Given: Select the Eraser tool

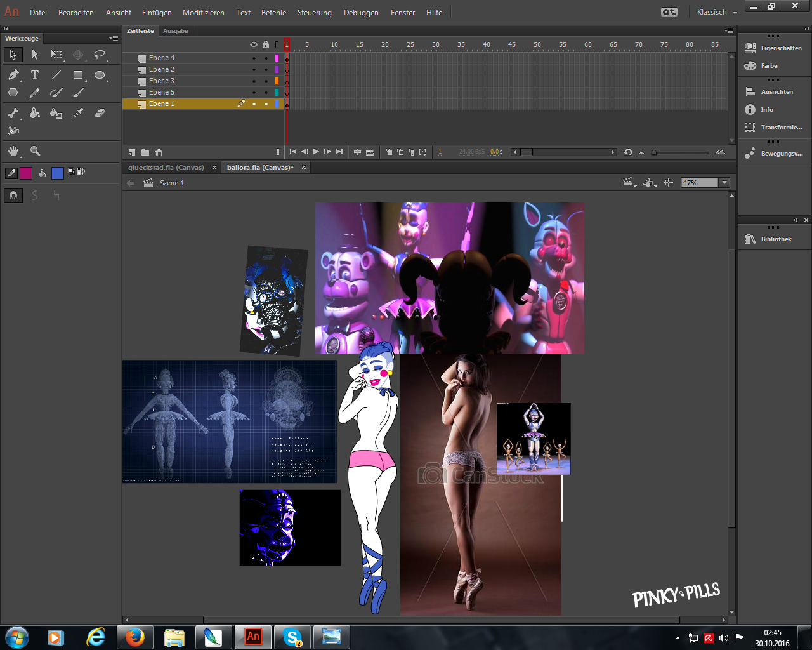Looking at the screenshot, I should [100, 113].
